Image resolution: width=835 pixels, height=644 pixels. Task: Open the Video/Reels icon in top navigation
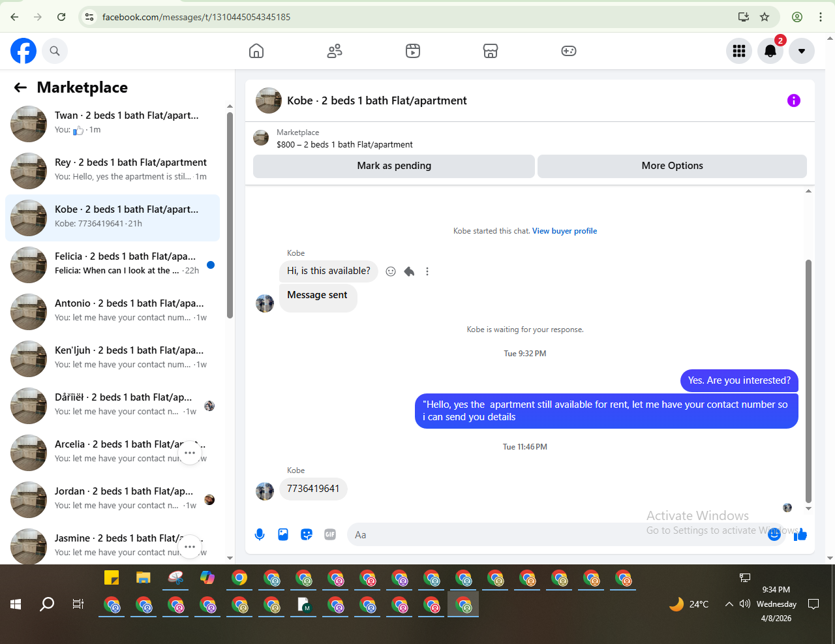pyautogui.click(x=413, y=51)
